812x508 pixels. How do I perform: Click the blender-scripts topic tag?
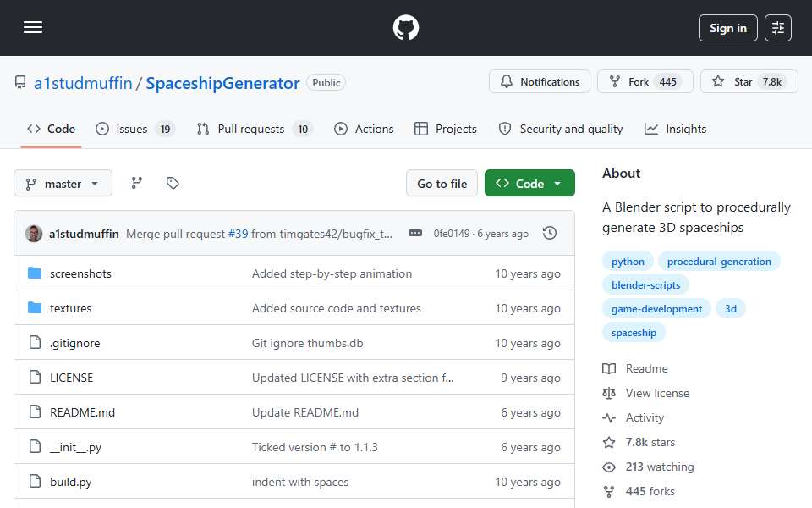[645, 285]
